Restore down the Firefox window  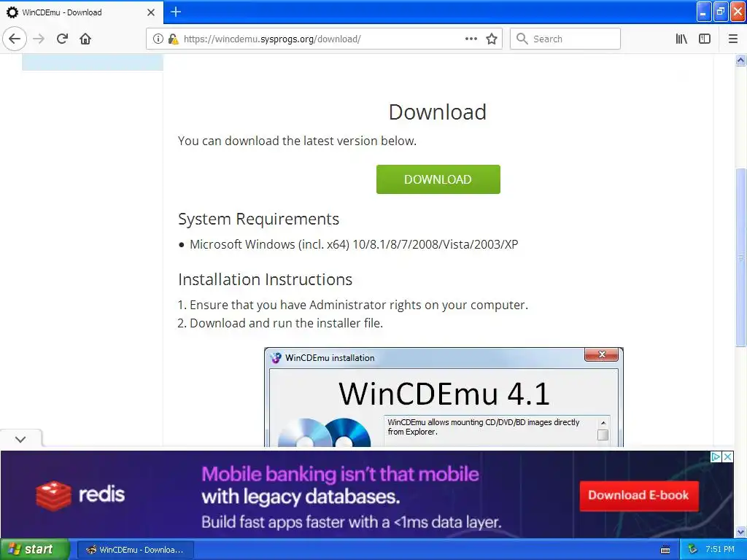(x=721, y=12)
